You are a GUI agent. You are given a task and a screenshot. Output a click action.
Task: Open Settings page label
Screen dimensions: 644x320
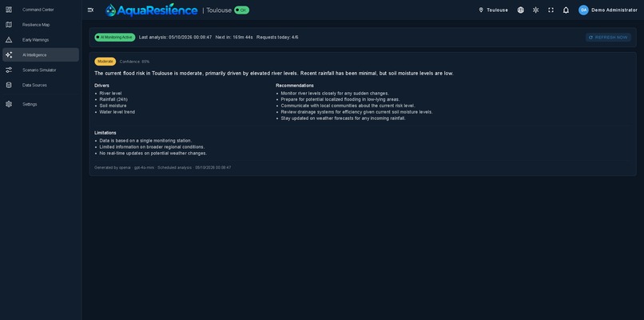30,104
